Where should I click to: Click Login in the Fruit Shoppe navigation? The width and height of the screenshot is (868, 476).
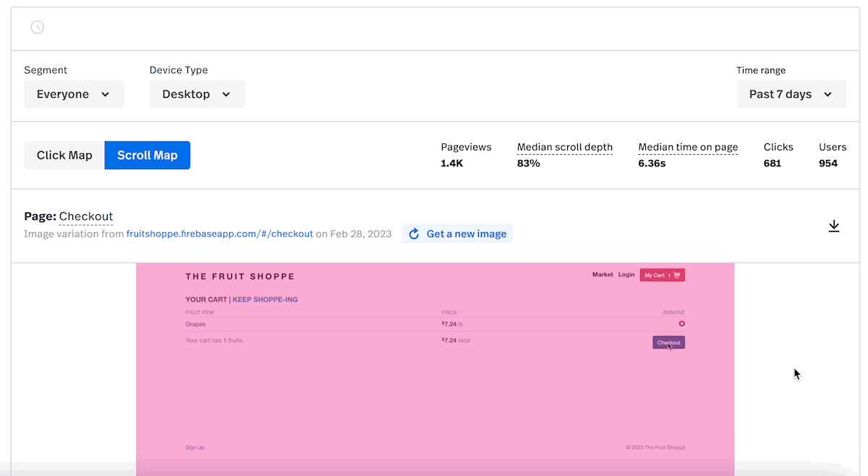[626, 275]
